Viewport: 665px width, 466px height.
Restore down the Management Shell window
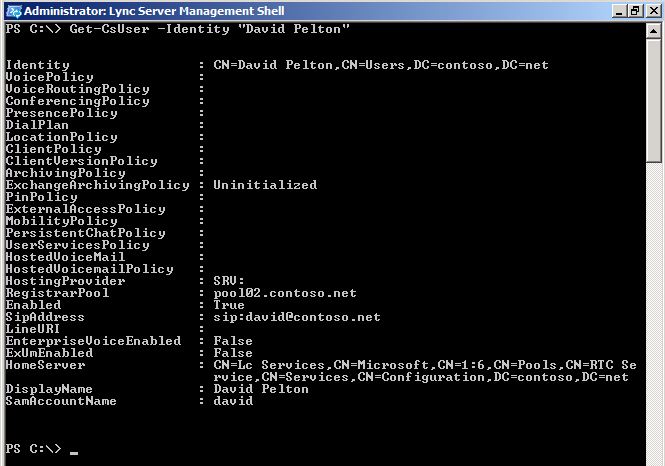pos(635,11)
